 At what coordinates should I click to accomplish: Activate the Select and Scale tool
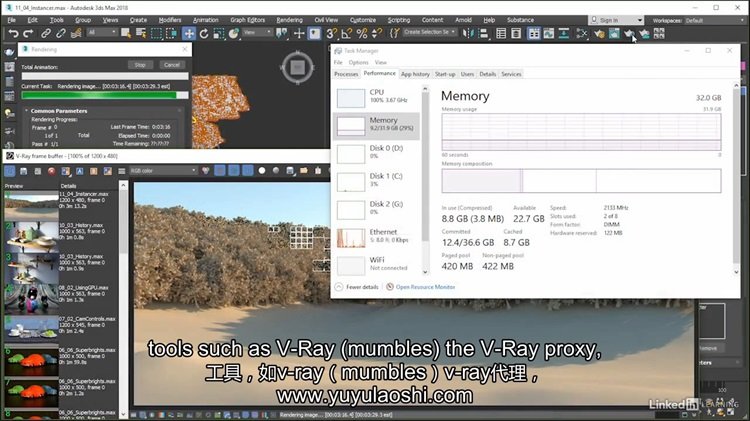click(x=219, y=33)
